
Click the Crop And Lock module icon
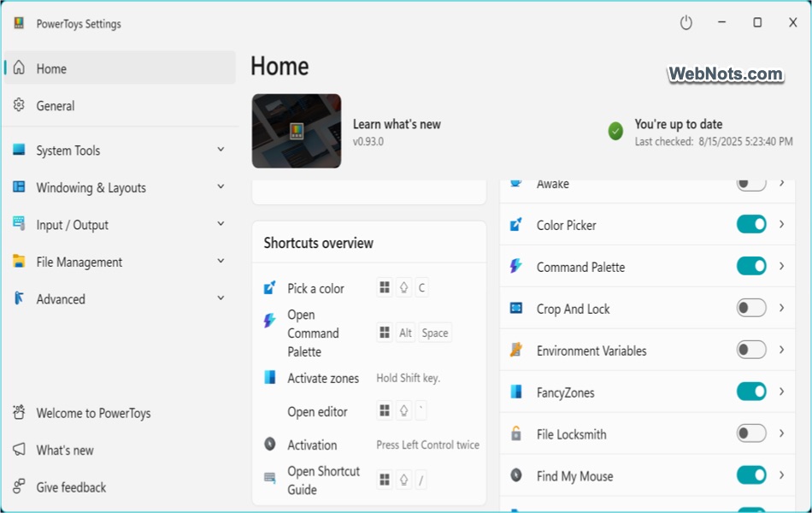tap(516, 309)
